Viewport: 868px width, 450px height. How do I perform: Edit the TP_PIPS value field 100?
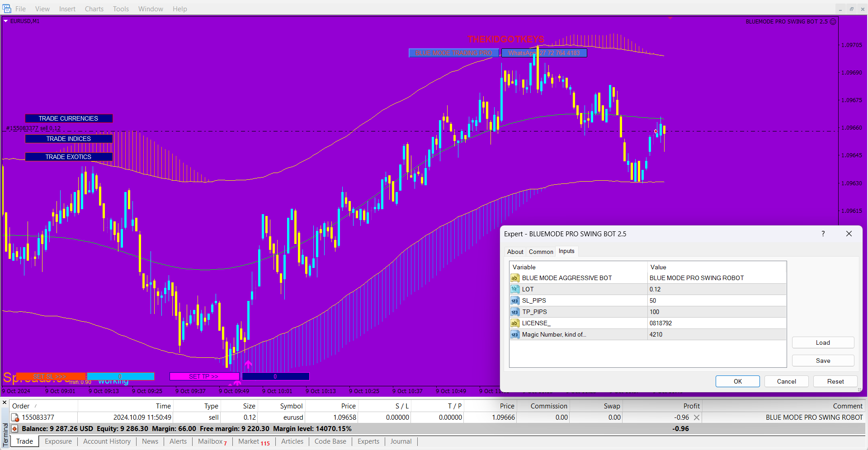[x=717, y=312]
